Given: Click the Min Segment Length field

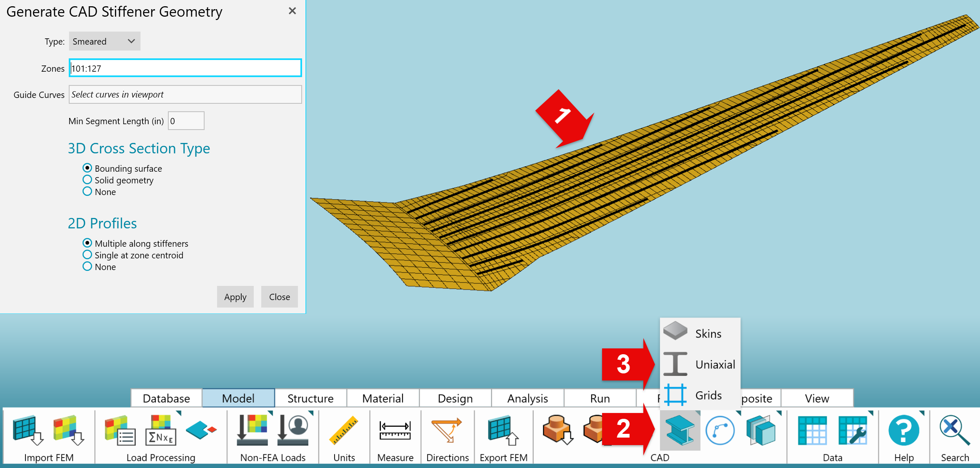Looking at the screenshot, I should coord(186,121).
